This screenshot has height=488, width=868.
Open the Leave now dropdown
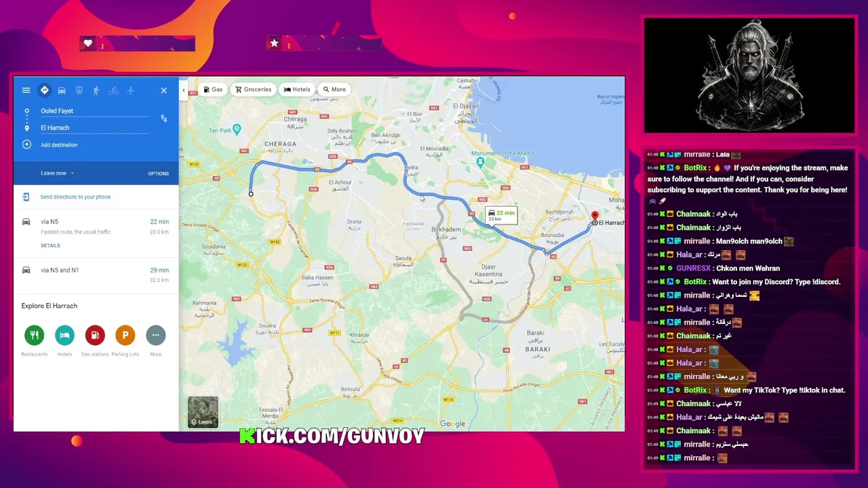point(57,173)
